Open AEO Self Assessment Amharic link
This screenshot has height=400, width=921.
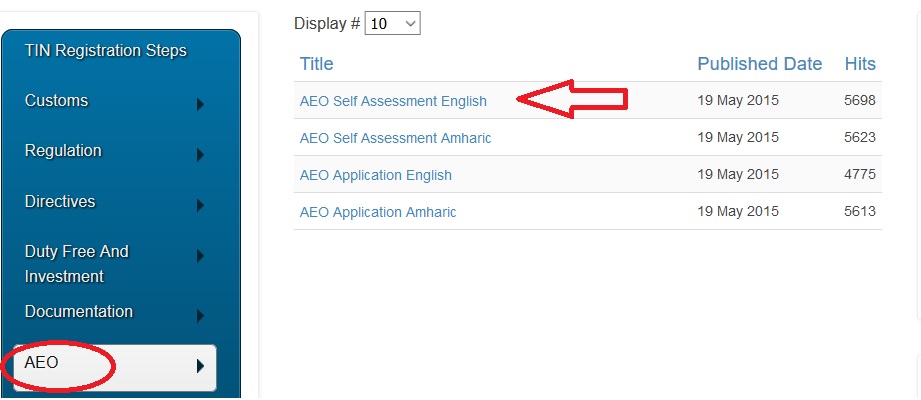pyautogui.click(x=395, y=138)
